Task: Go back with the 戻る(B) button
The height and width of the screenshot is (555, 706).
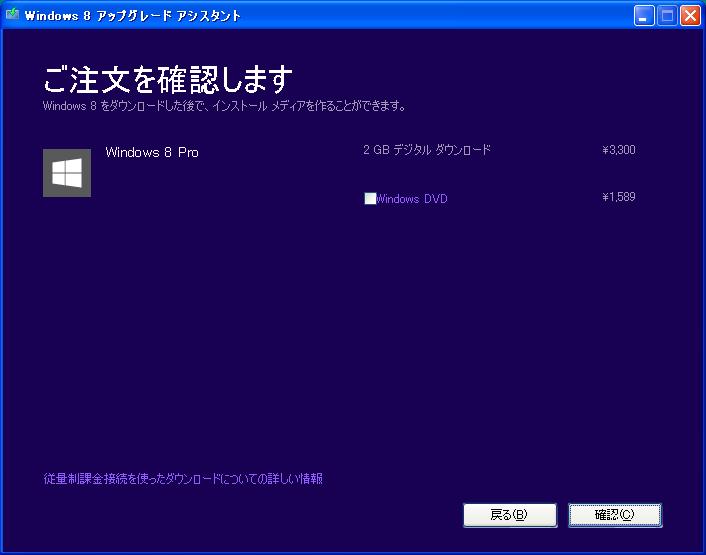Action: [510, 515]
